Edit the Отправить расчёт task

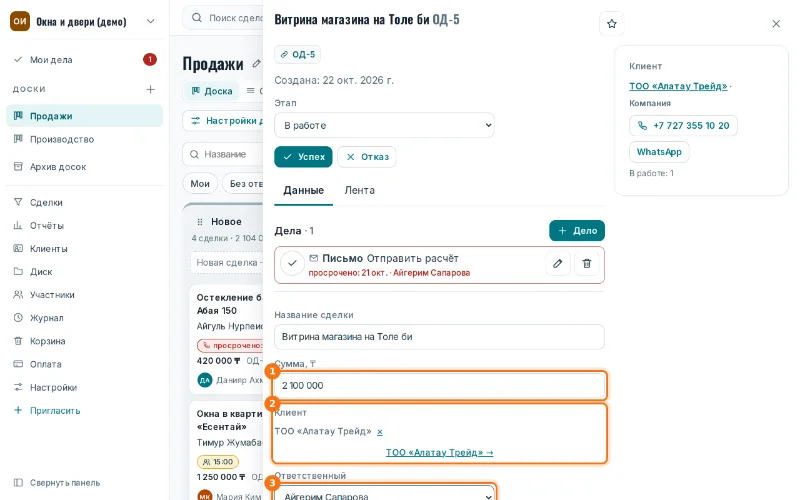(x=558, y=264)
